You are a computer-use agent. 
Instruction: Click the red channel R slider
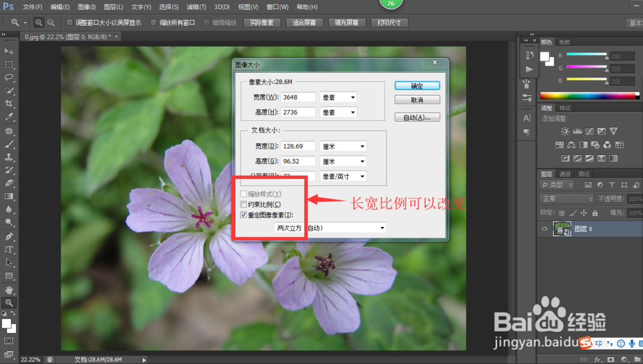[587, 54]
